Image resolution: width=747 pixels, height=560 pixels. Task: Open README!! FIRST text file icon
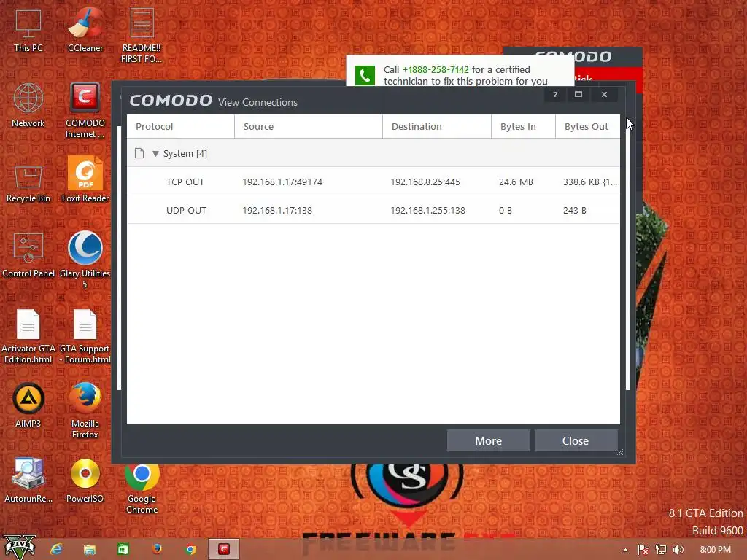(142, 35)
